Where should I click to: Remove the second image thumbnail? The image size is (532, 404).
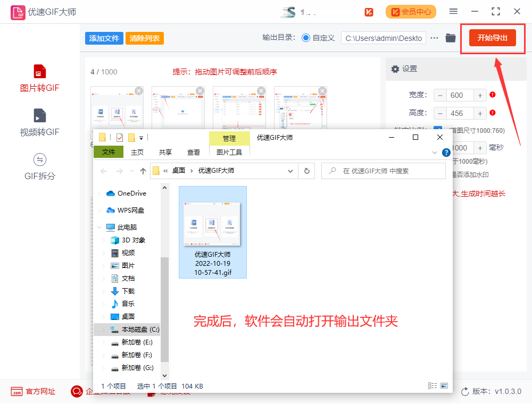(x=200, y=91)
